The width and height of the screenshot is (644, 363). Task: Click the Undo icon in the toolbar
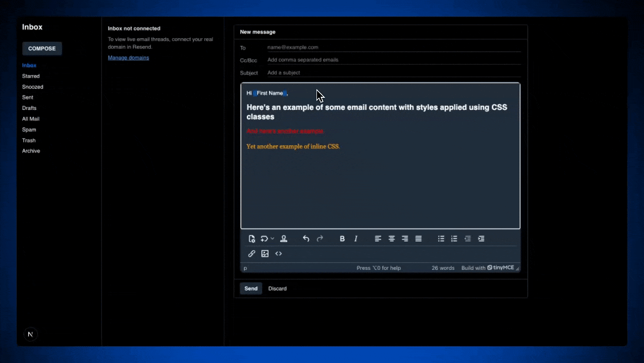(x=306, y=238)
